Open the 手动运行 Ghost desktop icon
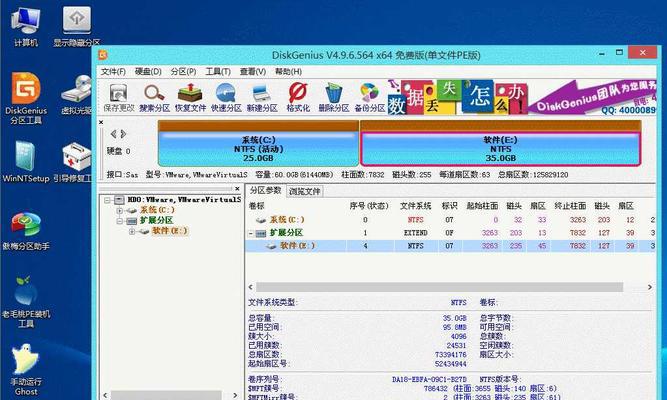667x400 pixels. click(x=26, y=370)
